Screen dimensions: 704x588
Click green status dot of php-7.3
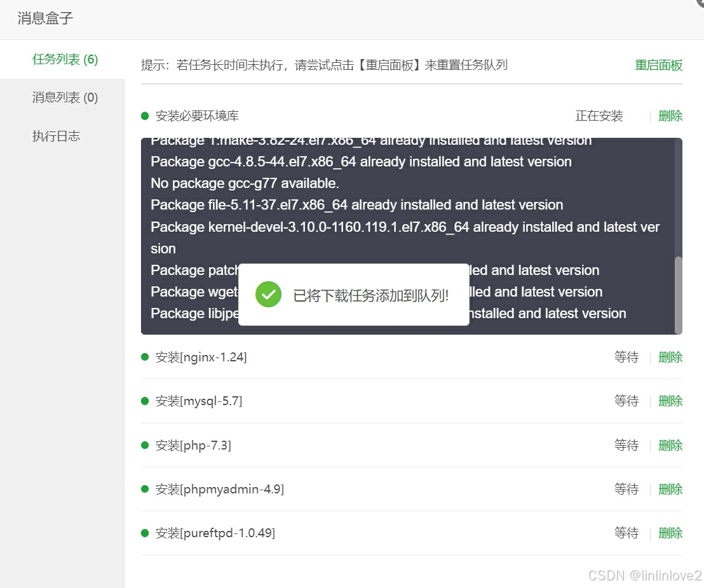[x=145, y=445]
